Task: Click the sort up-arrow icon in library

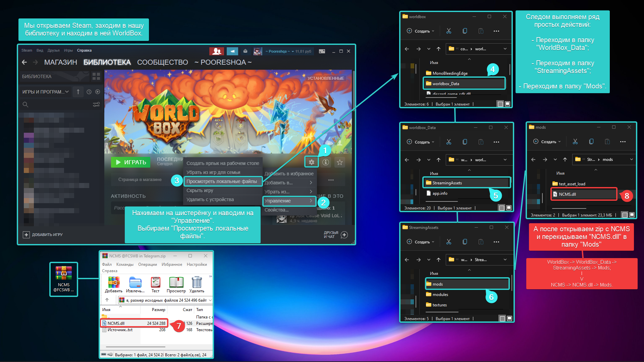Action: (x=78, y=92)
